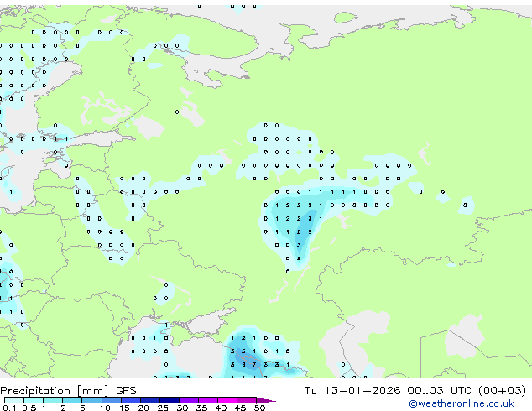Screen dimensions: 532x411
Task: Pick the 45–50 mm dark magenta legend swatch
Action: tap(247, 400)
